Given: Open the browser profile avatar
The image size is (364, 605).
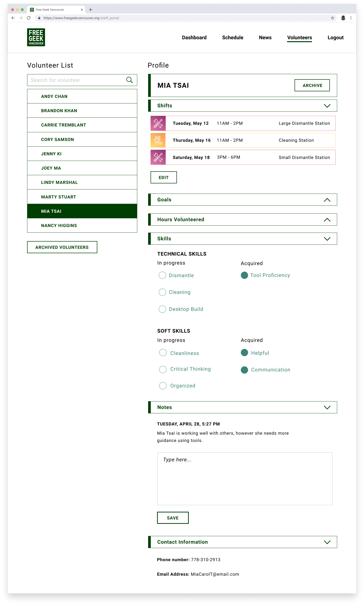Looking at the screenshot, I should (x=343, y=18).
